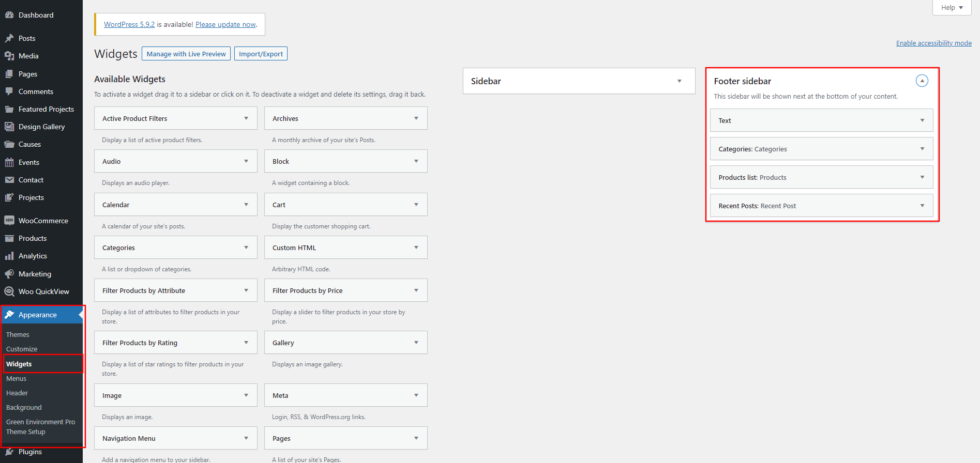Expand the Help tab
The height and width of the screenshot is (463, 980).
[952, 7]
